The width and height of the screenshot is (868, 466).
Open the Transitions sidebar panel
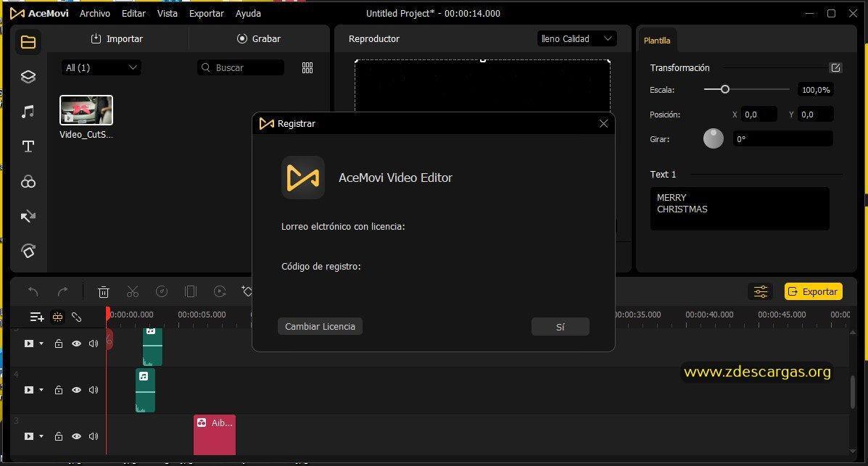coord(28,217)
